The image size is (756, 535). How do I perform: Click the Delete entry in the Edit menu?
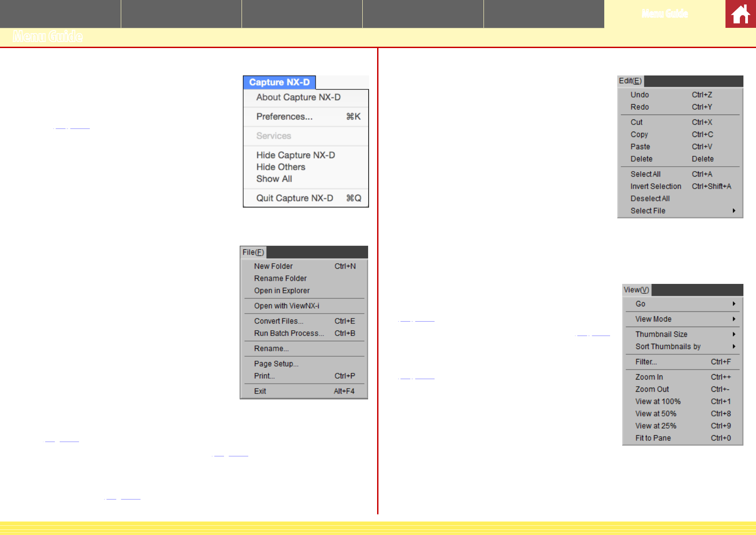click(680, 159)
